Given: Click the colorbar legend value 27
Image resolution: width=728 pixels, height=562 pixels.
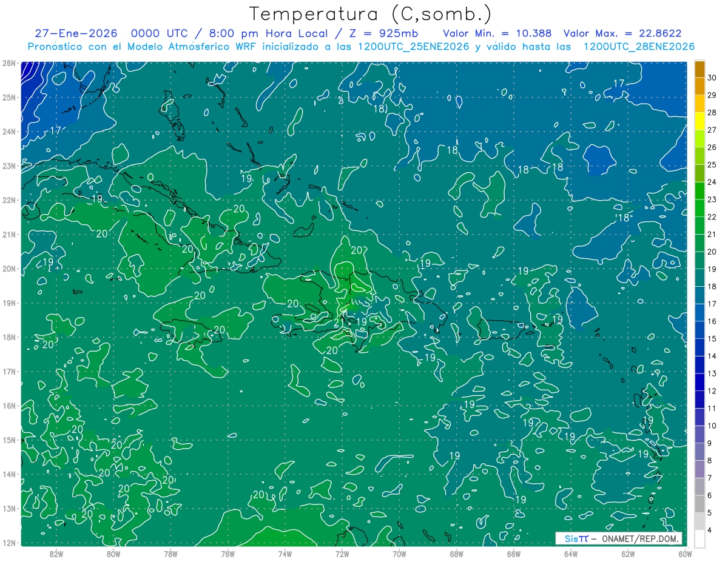Looking at the screenshot, I should point(712,130).
